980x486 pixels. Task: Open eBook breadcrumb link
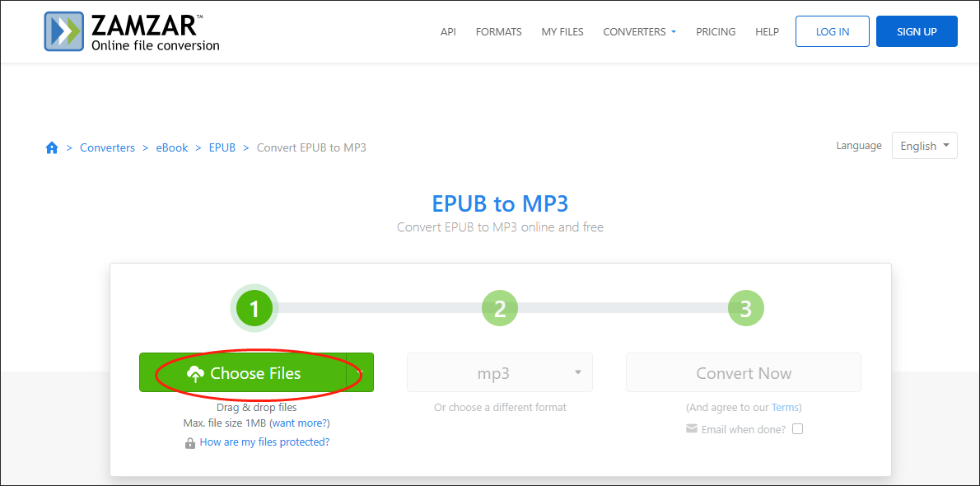point(172,147)
